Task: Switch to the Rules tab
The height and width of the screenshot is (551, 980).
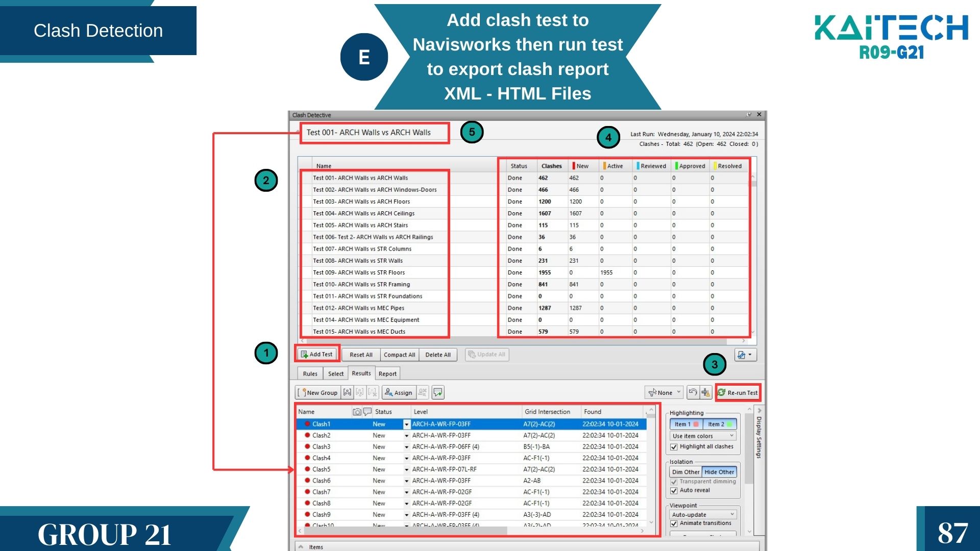Action: (x=310, y=373)
